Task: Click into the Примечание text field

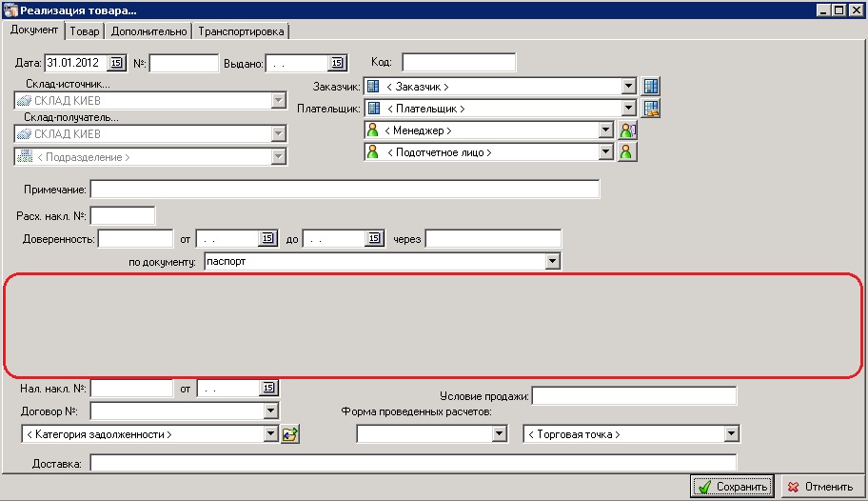Action: point(345,190)
